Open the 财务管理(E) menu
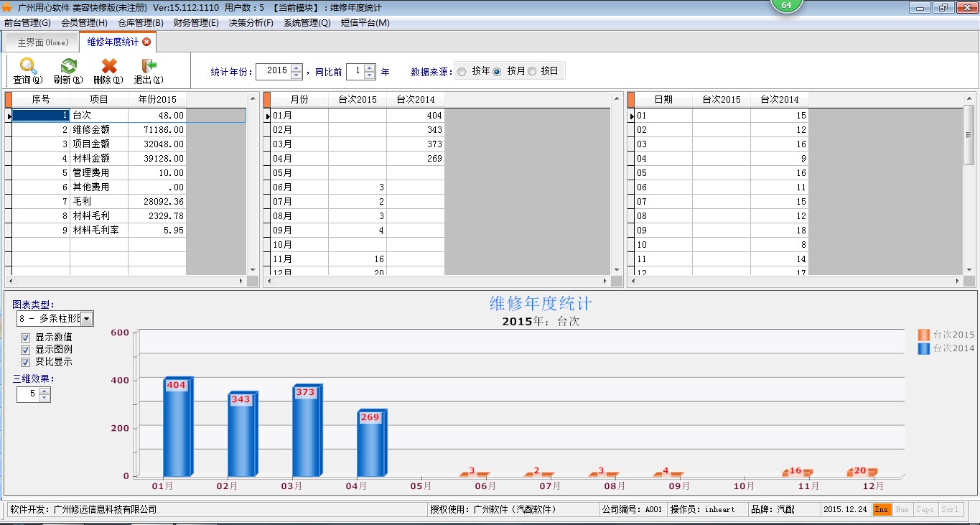The height and width of the screenshot is (525, 980). [196, 23]
